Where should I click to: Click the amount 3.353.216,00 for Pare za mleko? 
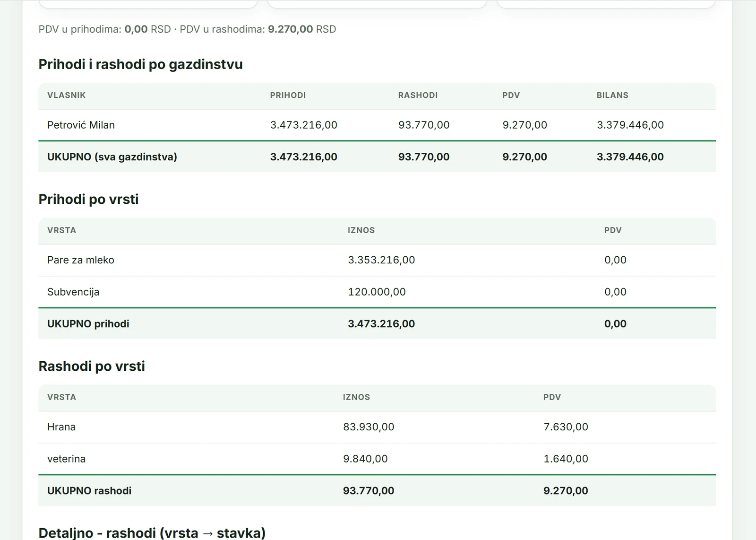381,260
